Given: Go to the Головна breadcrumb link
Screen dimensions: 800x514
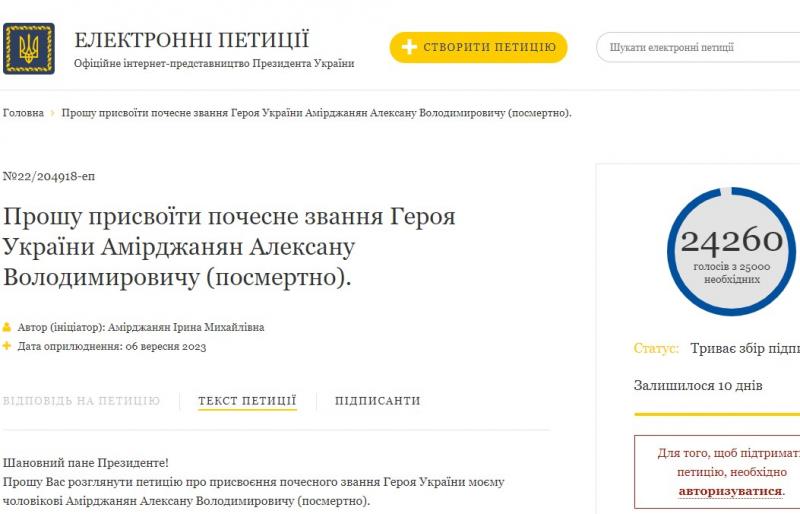Looking at the screenshot, I should point(23,113).
